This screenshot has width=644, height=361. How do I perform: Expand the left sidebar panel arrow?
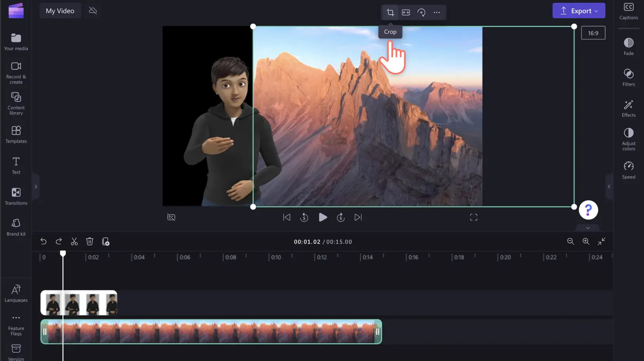[36, 186]
